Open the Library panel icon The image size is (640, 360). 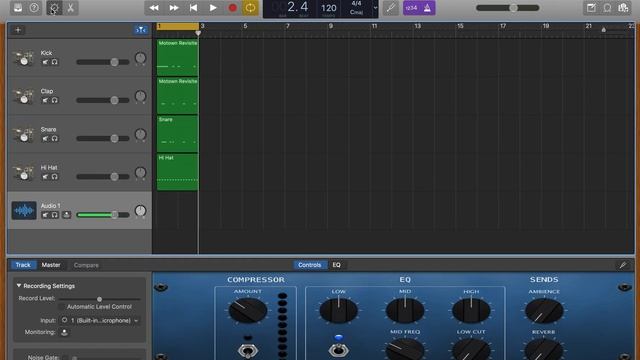[18, 8]
